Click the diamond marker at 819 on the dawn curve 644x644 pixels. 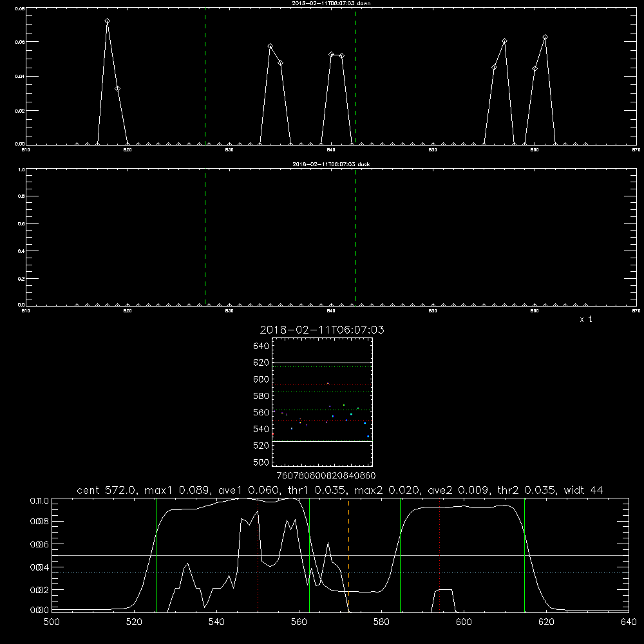[x=117, y=89]
